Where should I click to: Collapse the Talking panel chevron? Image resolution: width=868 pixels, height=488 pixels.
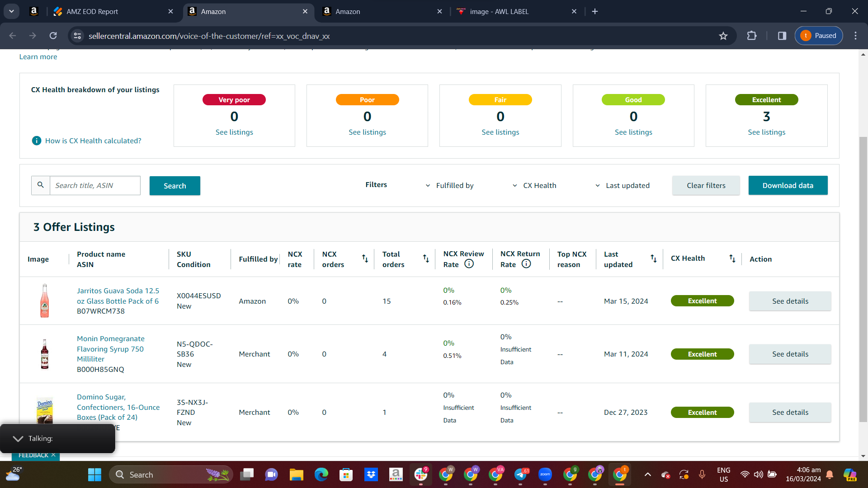[18, 439]
